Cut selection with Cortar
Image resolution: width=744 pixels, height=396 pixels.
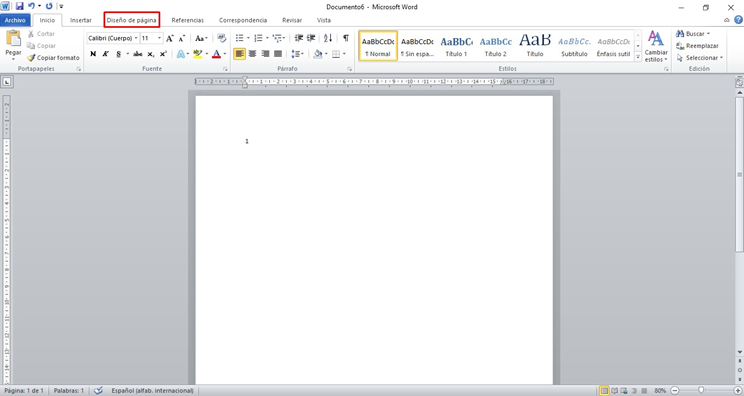pyautogui.click(x=41, y=34)
